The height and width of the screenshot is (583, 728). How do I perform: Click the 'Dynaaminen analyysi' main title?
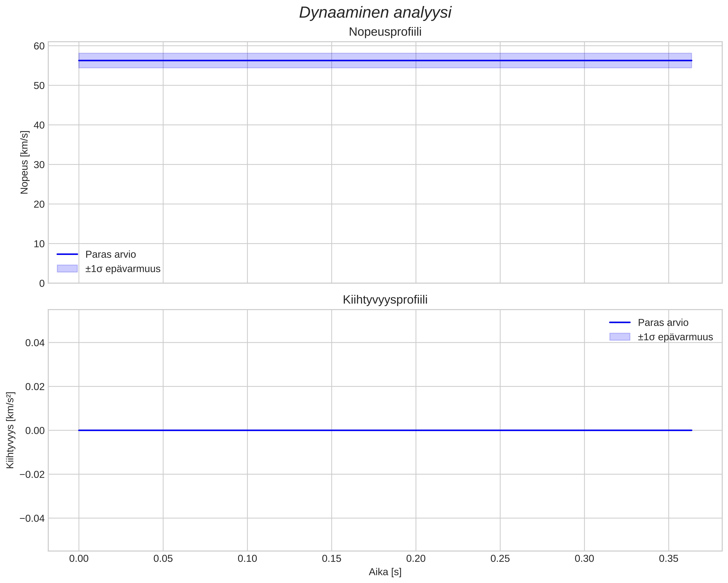click(x=375, y=13)
